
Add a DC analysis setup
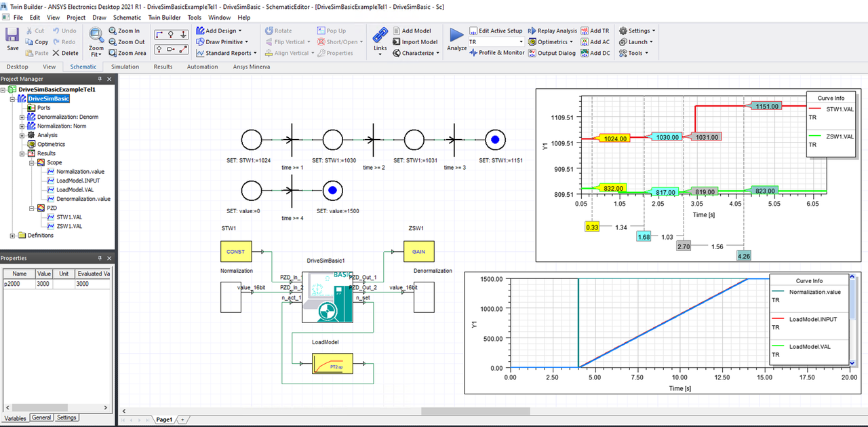pyautogui.click(x=595, y=53)
